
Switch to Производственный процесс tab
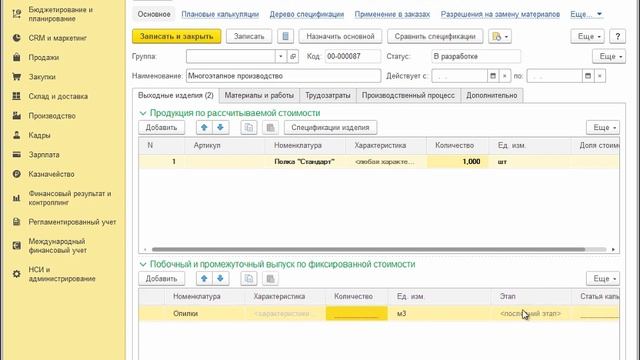coord(408,95)
